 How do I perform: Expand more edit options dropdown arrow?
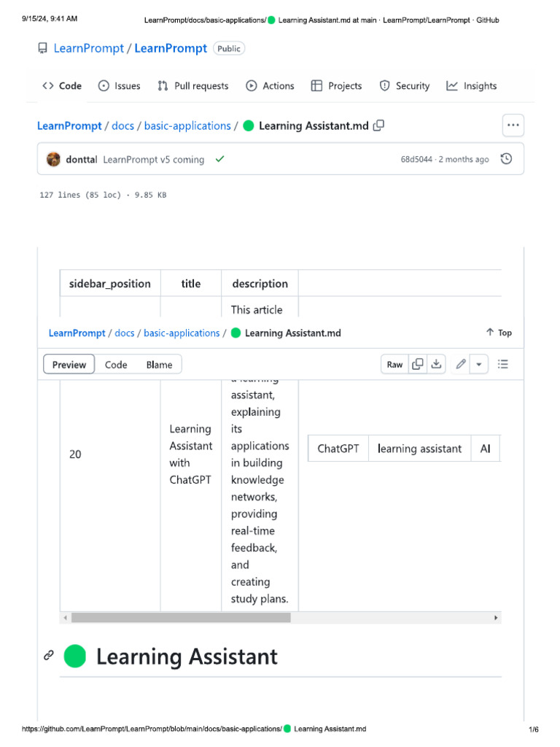(479, 365)
